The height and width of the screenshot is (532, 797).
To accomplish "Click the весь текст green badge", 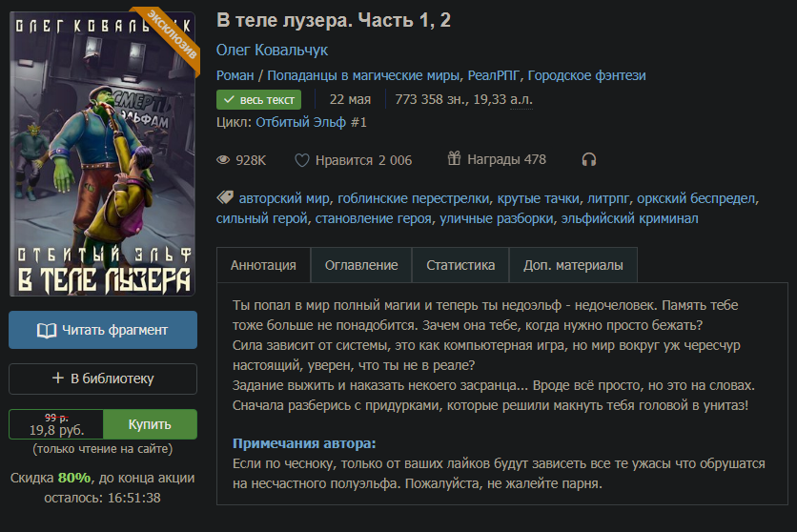I will pyautogui.click(x=258, y=99).
